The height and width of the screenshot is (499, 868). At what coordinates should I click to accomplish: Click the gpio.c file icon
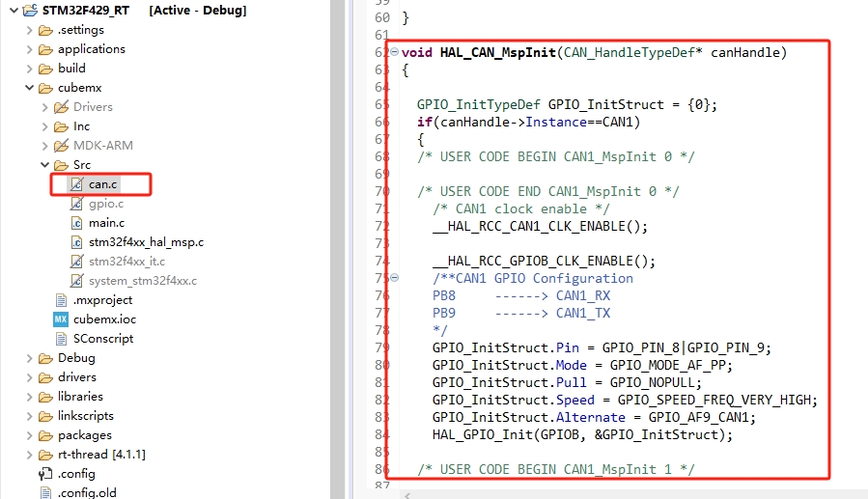pyautogui.click(x=76, y=203)
